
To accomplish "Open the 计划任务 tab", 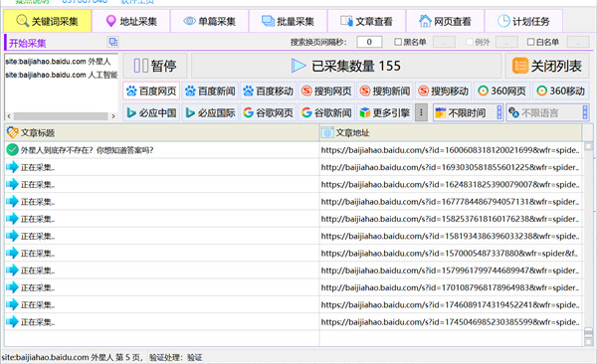I will click(x=523, y=21).
